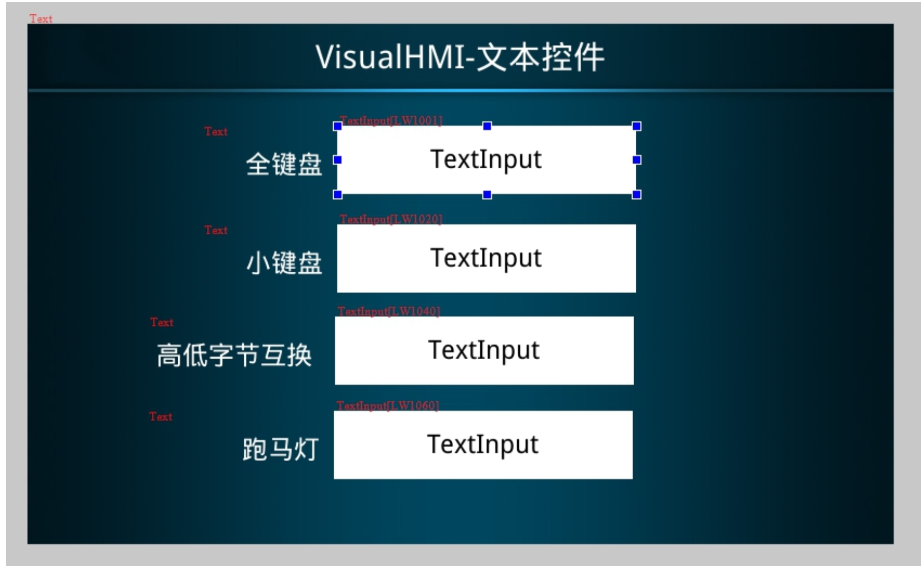The width and height of the screenshot is (924, 569).
Task: Click the top-center resize handle of selected TextInput
Action: pyautogui.click(x=487, y=126)
